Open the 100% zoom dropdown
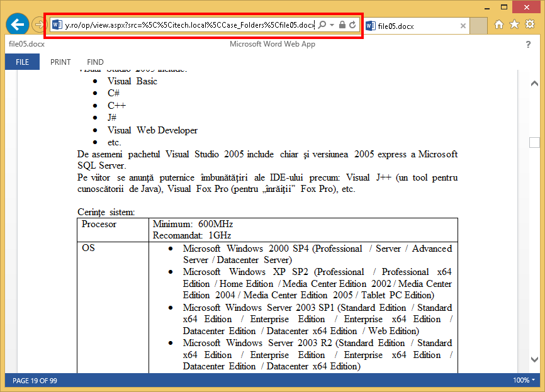The image size is (545, 392). 524,380
